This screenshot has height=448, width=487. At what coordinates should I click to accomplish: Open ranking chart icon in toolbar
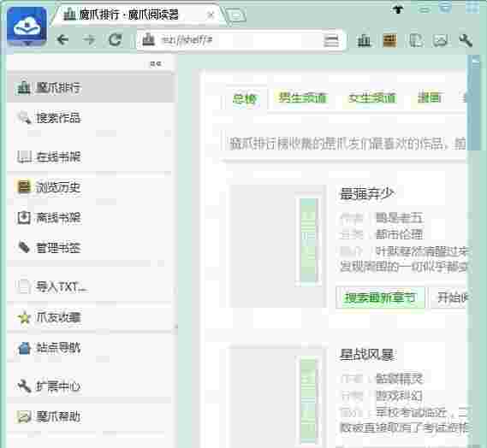(x=364, y=40)
